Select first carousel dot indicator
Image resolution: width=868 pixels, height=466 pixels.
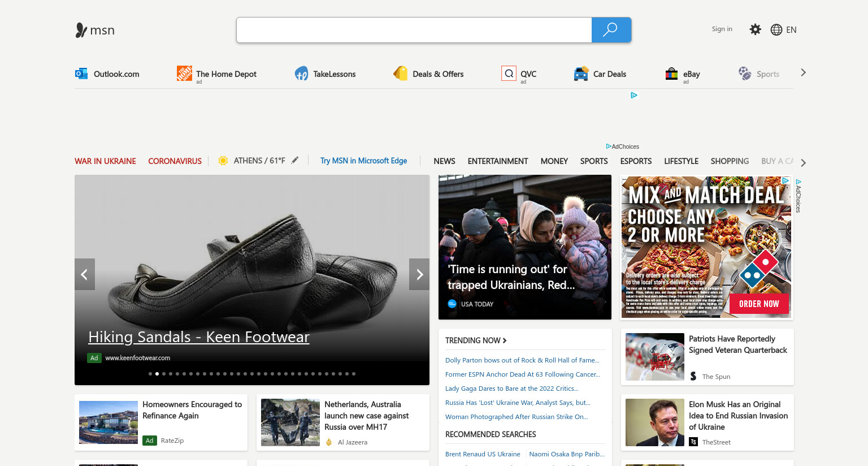150,374
